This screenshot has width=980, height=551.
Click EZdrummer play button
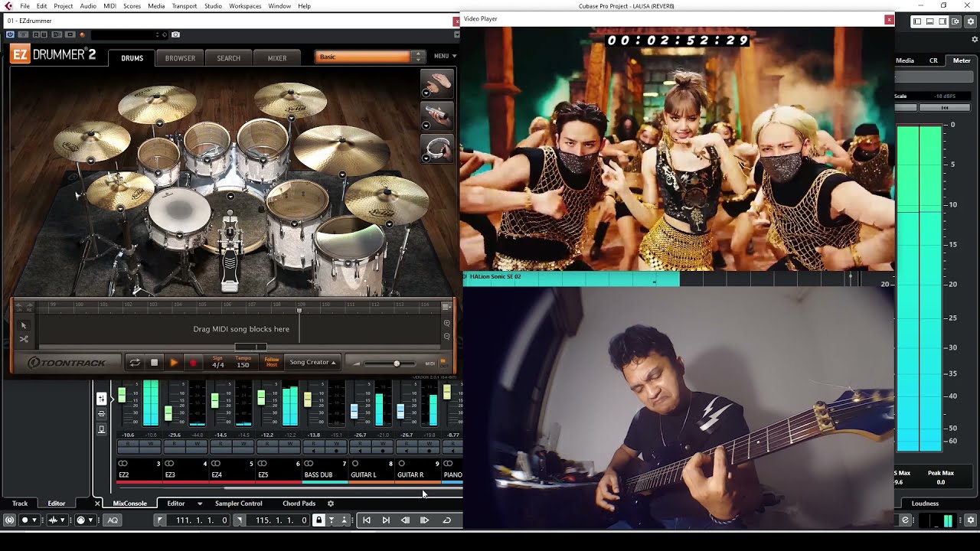pos(174,363)
